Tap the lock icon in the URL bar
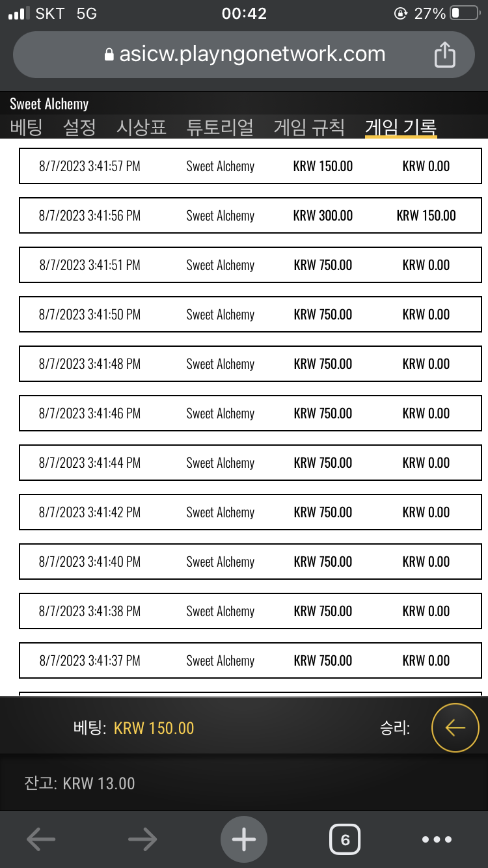 tap(109, 55)
